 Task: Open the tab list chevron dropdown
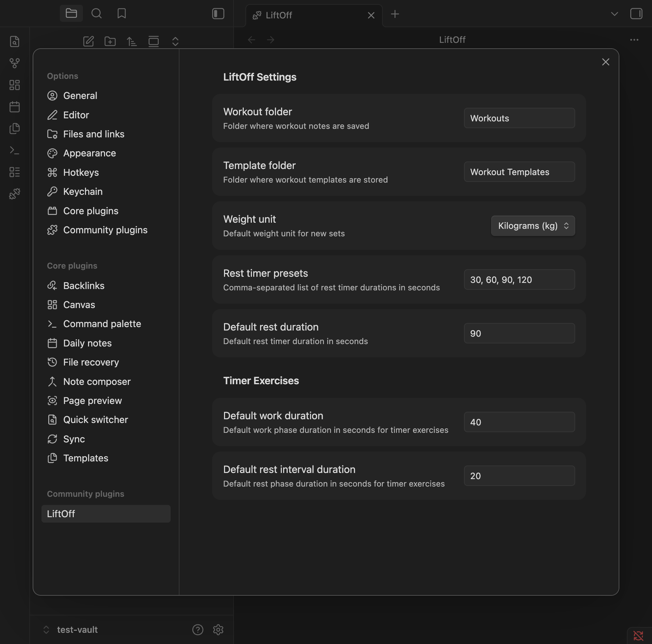[614, 14]
